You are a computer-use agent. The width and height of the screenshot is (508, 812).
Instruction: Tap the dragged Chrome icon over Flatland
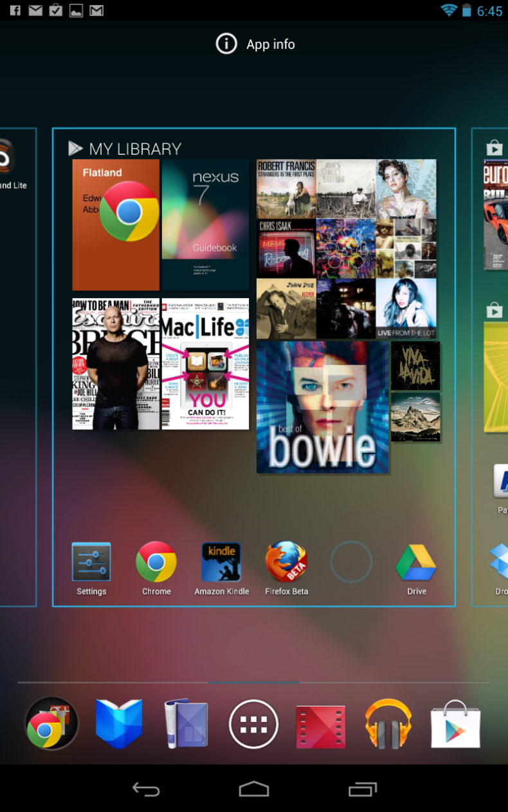(x=129, y=211)
